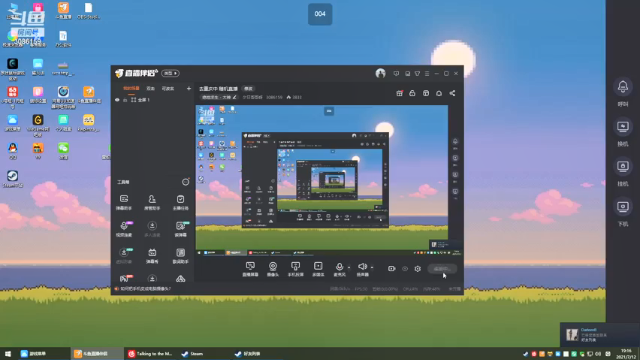Open gift box icon with red dot
The image size is (640, 360).
(400, 93)
